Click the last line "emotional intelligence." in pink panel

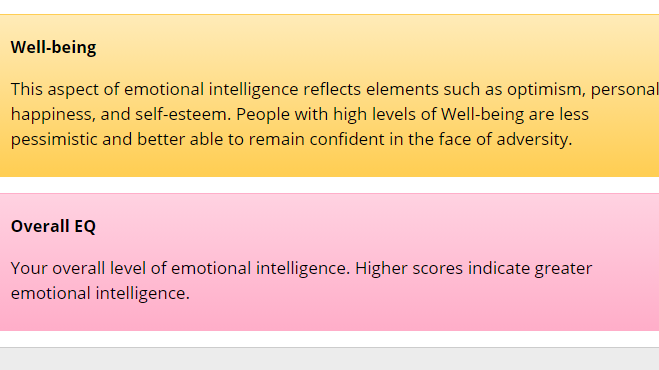click(100, 293)
